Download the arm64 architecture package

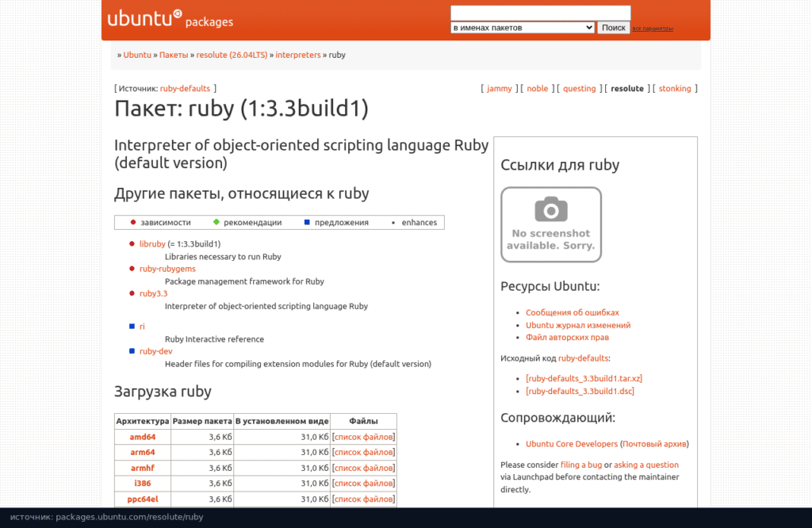tap(143, 453)
